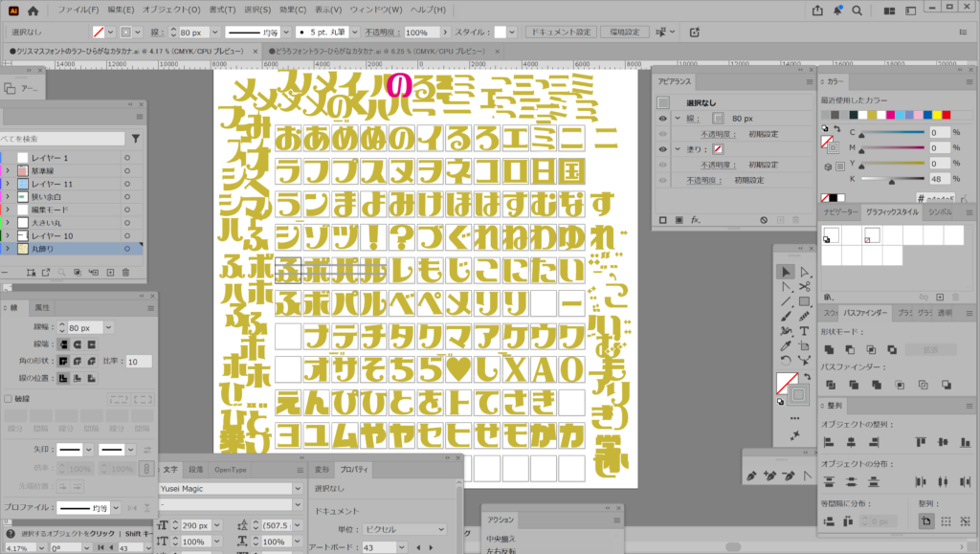Select the Selection tool arrow
This screenshot has height=554, width=980.
pos(785,272)
